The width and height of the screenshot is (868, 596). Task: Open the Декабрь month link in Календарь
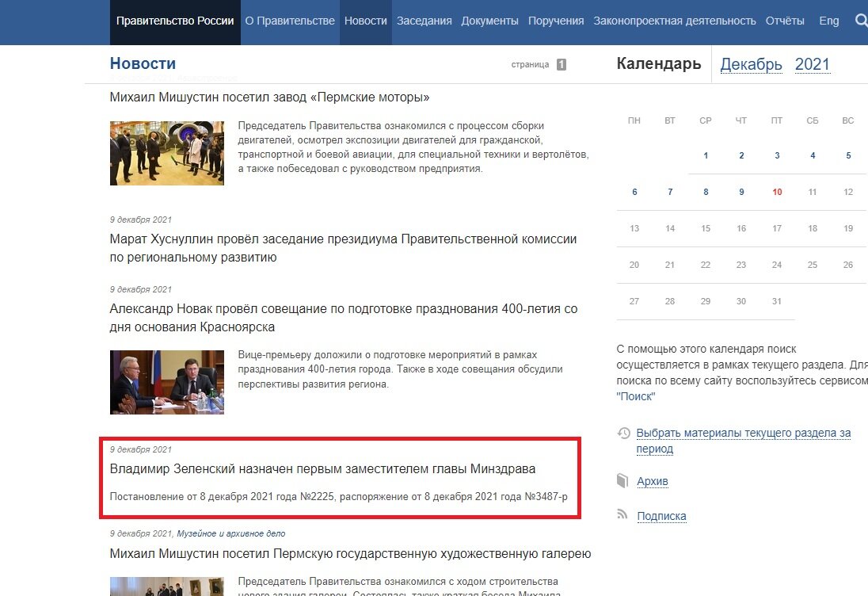(751, 64)
